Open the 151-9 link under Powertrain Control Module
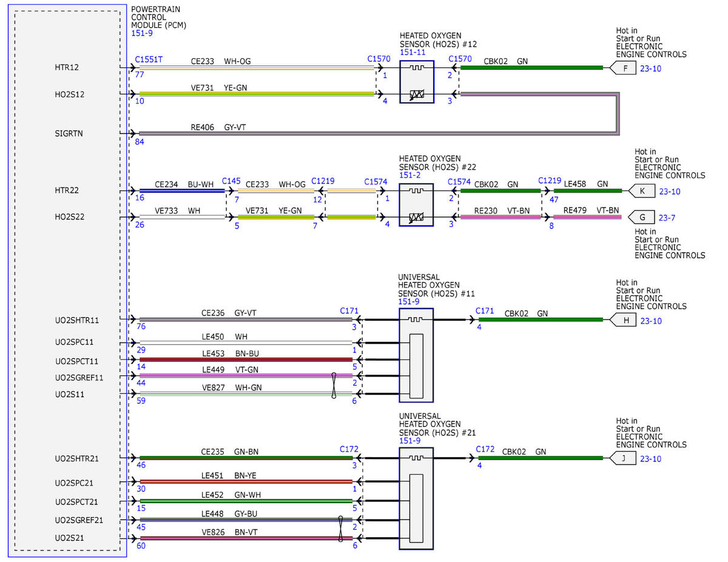 pyautogui.click(x=141, y=34)
